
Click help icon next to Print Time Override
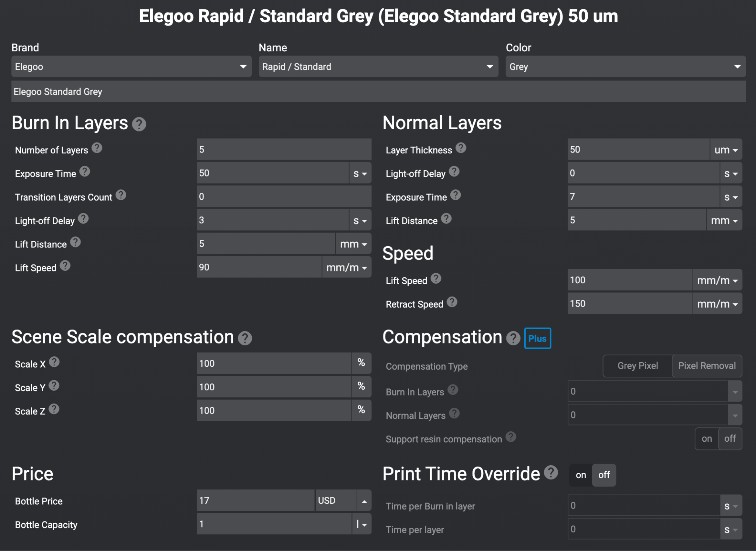pyautogui.click(x=551, y=472)
